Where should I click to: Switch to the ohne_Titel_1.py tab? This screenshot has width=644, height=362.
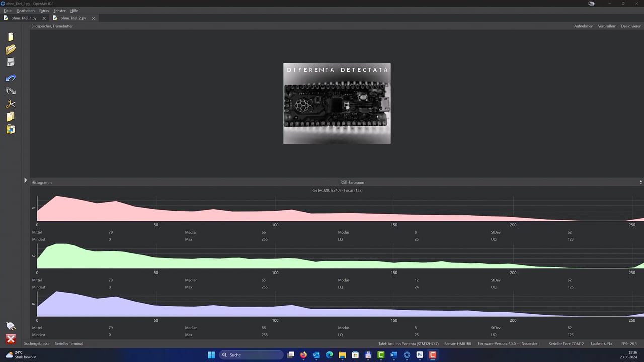click(24, 18)
